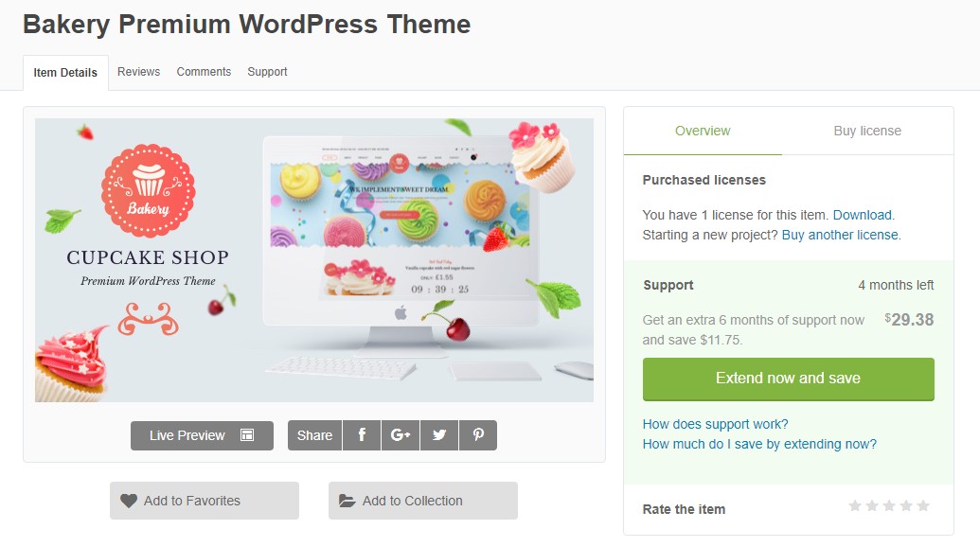Share the theme on Pinterest
Image resolution: width=980 pixels, height=547 pixels.
(x=478, y=435)
